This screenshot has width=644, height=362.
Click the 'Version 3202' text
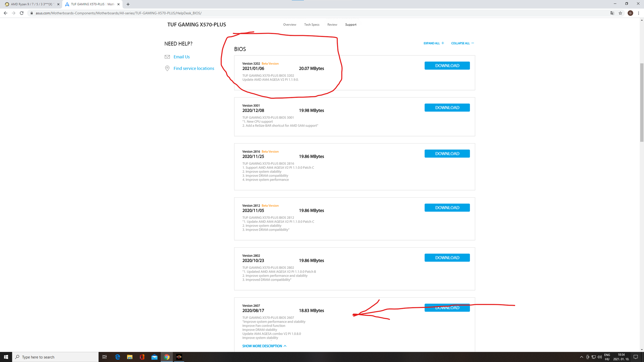pyautogui.click(x=251, y=63)
